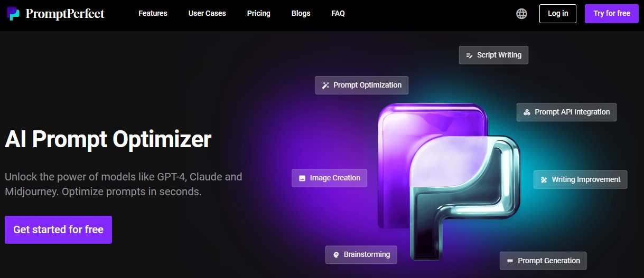Click Get started for free
Viewport: 644px width, 278px height.
(58, 229)
